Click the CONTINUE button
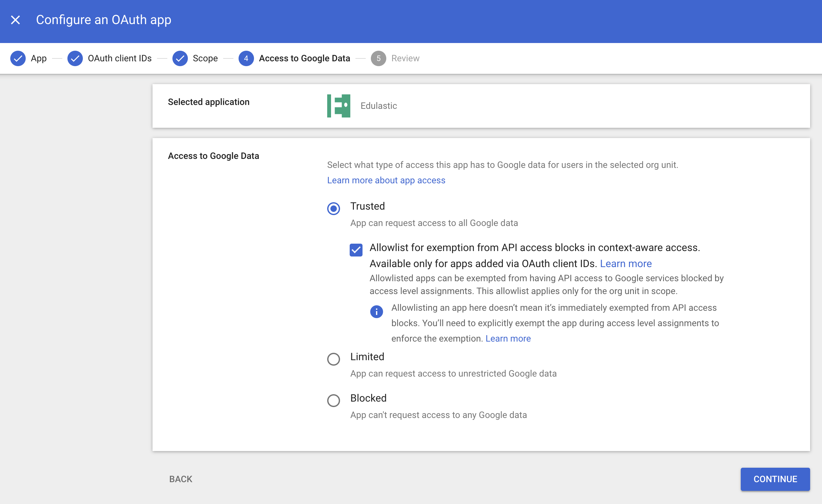822x504 pixels. tap(775, 479)
